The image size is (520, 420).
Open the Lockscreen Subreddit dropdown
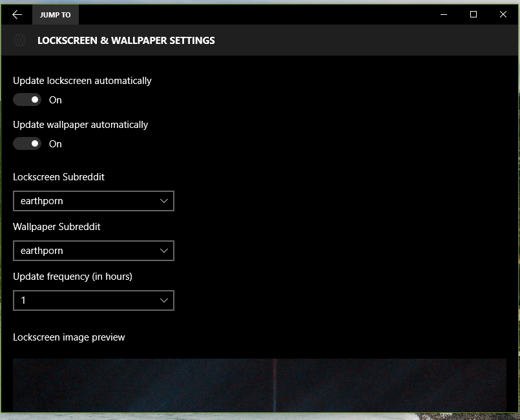[x=93, y=201]
